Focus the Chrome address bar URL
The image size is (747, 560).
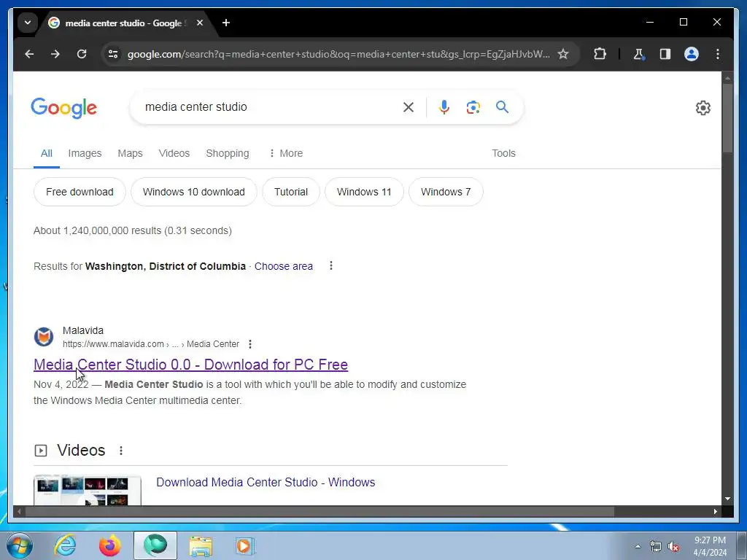338,54
